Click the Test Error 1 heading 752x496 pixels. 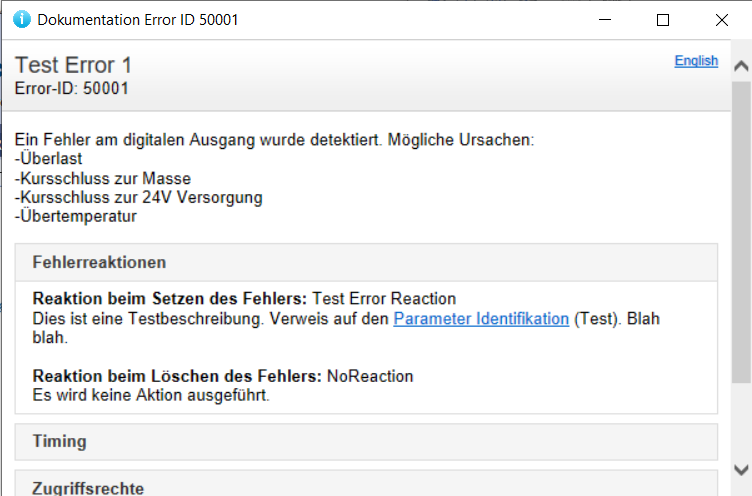(73, 66)
